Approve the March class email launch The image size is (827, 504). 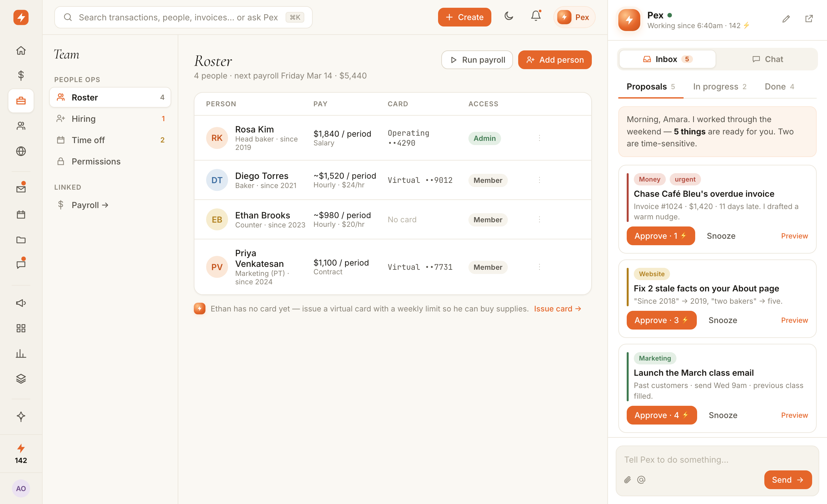click(x=662, y=415)
